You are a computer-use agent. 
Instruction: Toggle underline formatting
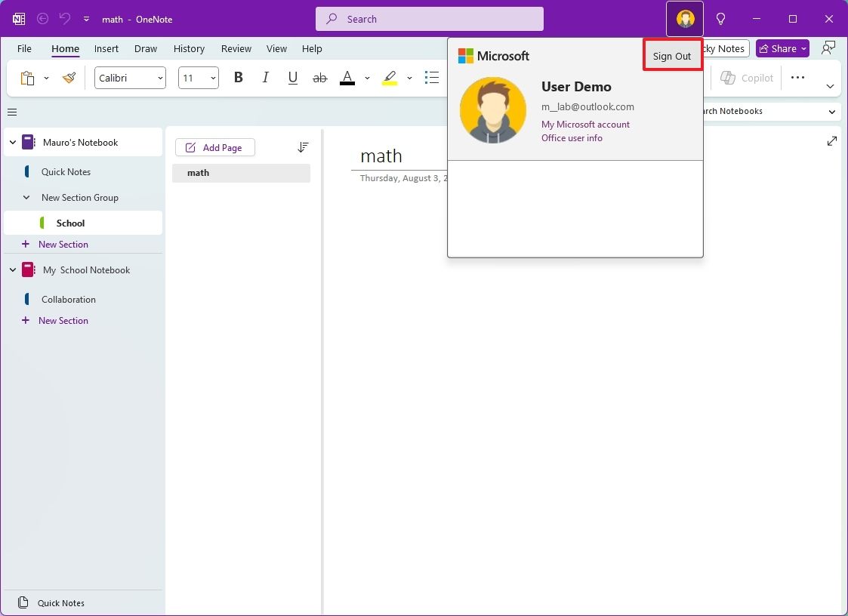coord(292,77)
